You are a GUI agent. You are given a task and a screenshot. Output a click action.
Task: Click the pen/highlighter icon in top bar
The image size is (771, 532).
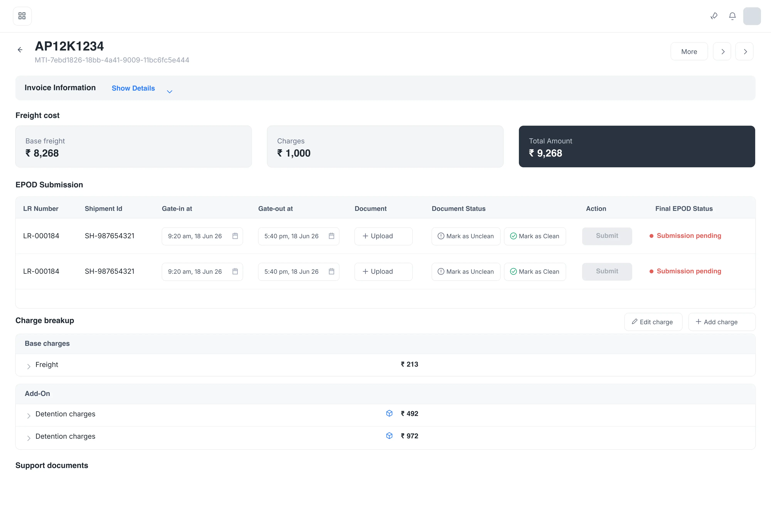714,16
